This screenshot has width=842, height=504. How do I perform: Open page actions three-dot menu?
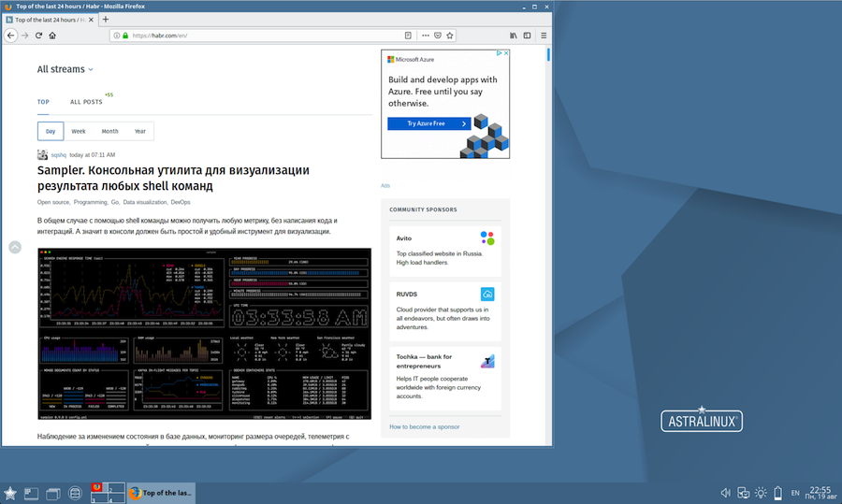pos(425,36)
